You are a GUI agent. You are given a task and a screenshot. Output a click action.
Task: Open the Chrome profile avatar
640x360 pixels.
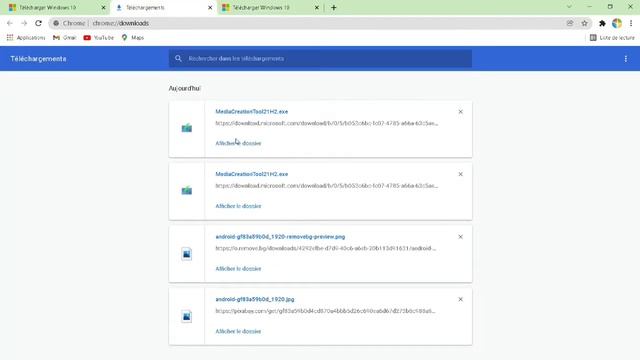(617, 23)
